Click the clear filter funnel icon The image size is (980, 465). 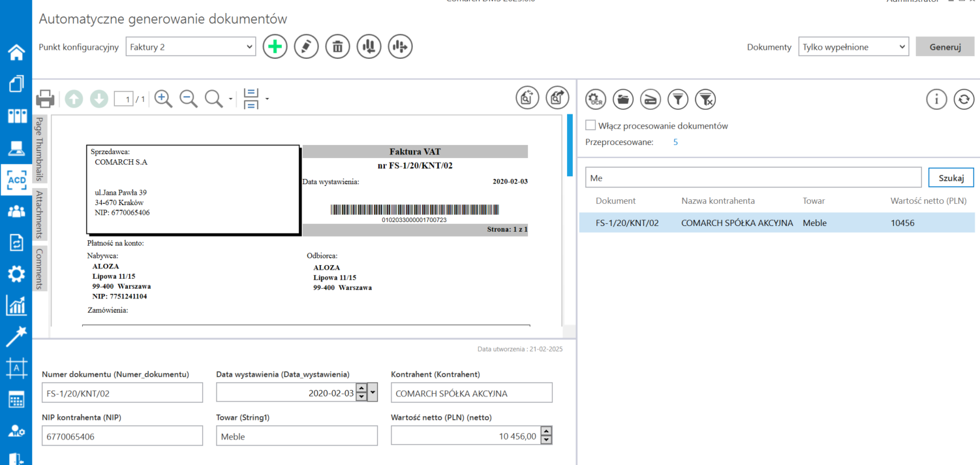(x=706, y=99)
